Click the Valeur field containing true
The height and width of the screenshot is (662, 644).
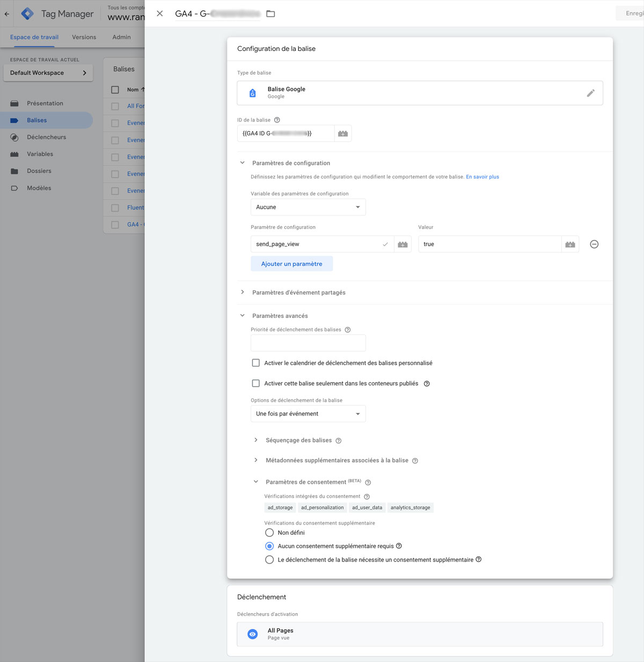[490, 244]
